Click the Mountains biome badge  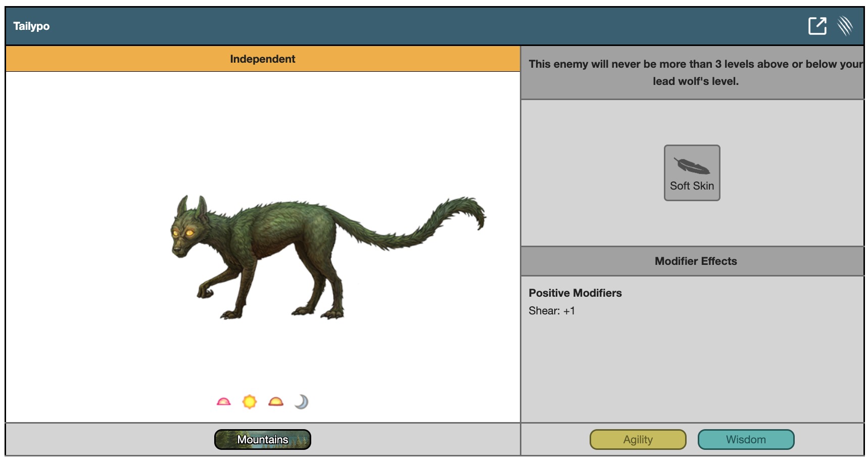(x=262, y=439)
